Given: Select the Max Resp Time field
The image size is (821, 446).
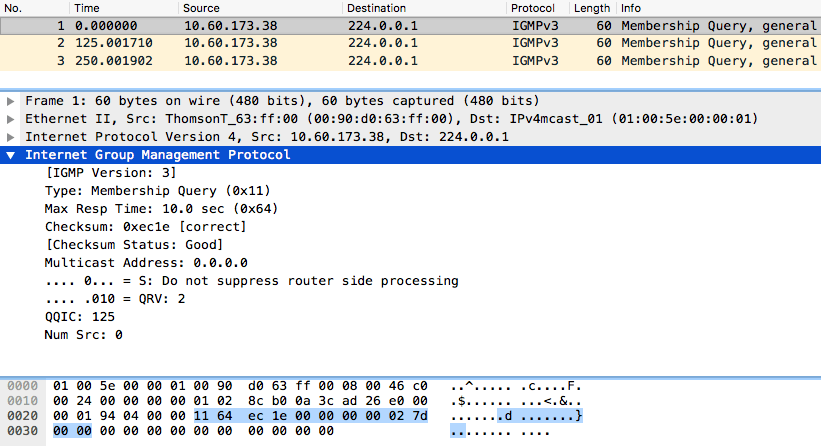Looking at the screenshot, I should coord(161,209).
